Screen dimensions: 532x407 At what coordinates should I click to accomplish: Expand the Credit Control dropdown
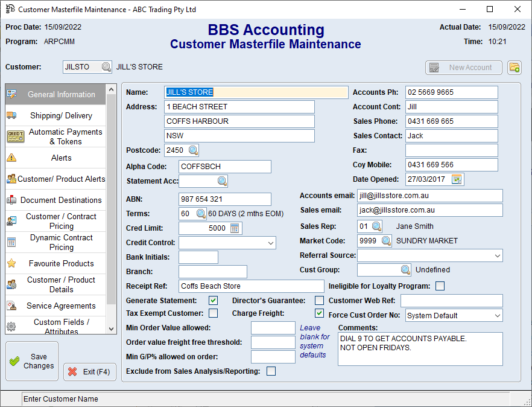click(270, 243)
